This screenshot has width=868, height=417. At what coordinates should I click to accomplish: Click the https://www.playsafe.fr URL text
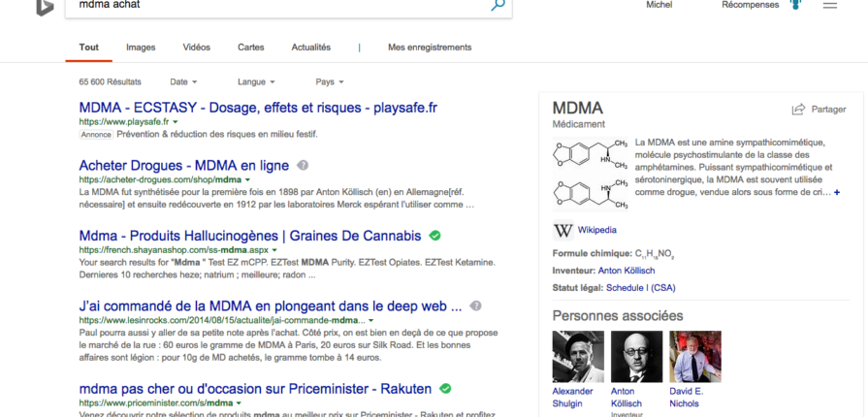124,122
